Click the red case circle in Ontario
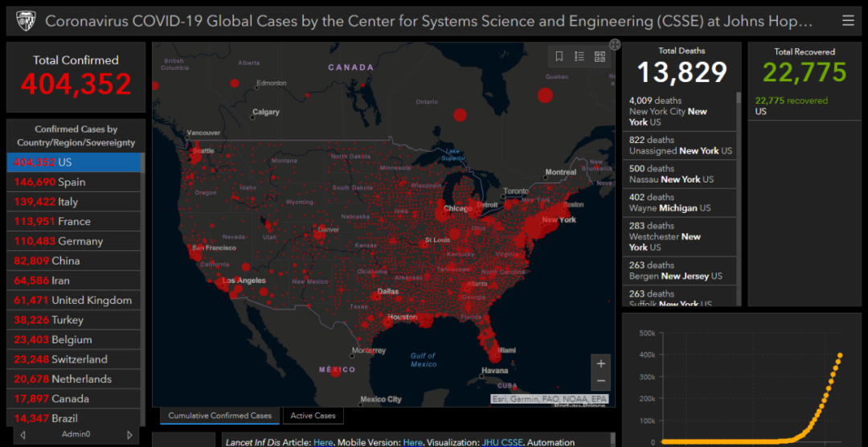 pyautogui.click(x=460, y=115)
